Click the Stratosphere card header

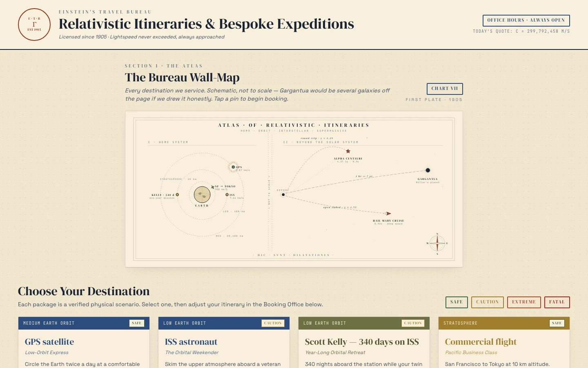click(504, 323)
